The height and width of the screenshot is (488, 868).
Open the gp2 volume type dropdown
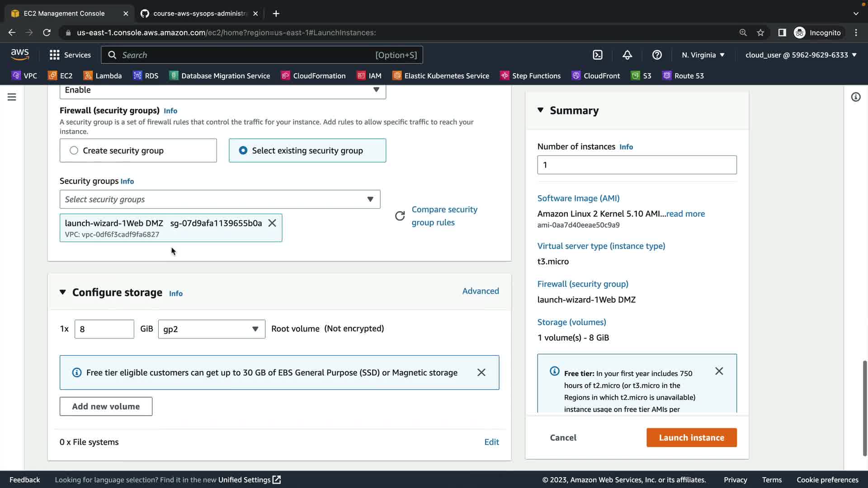pos(211,329)
